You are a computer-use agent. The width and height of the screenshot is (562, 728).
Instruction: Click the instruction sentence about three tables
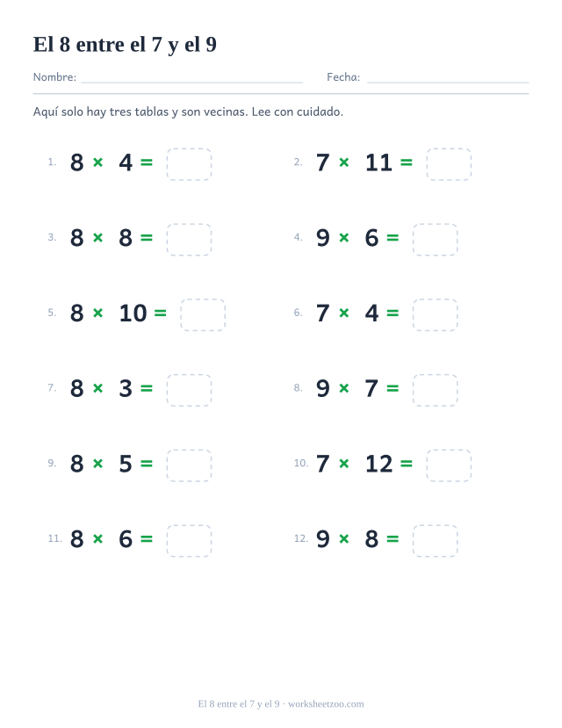click(188, 112)
